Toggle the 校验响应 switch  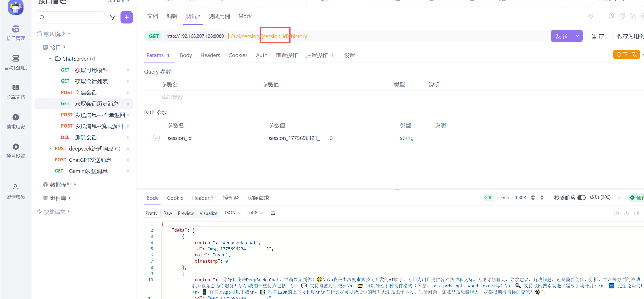[x=581, y=198]
